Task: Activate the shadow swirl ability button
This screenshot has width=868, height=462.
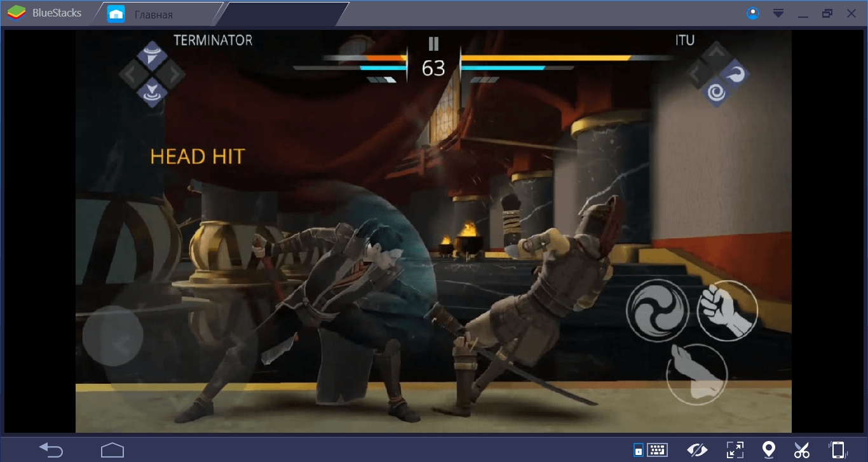Action: 658,310
